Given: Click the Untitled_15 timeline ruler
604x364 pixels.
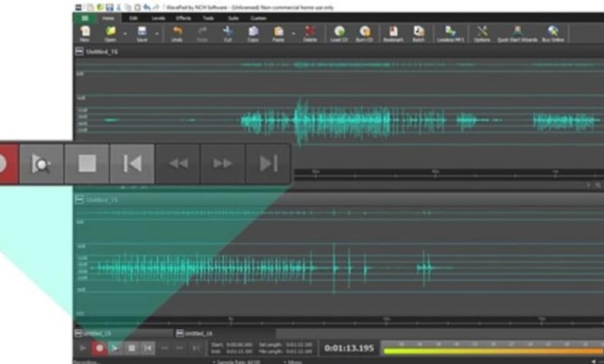Looking at the screenshot, I should click(339, 321).
